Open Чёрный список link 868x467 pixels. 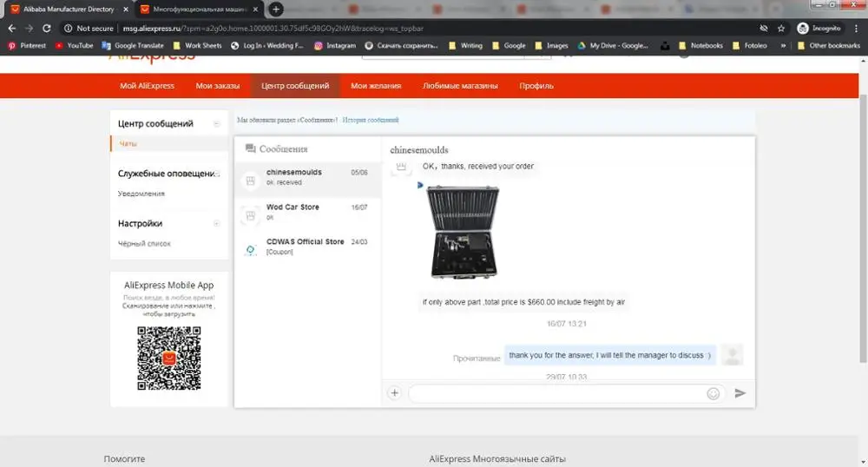pos(144,243)
